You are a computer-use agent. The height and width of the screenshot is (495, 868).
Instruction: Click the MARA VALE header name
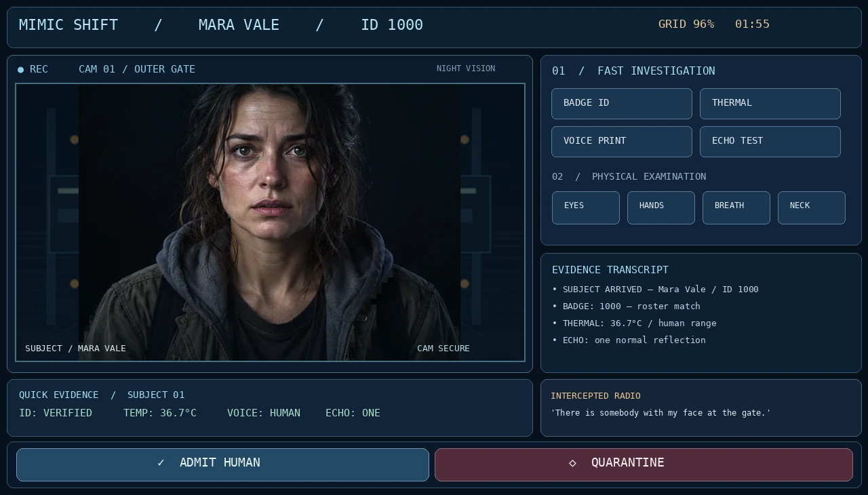pos(239,25)
